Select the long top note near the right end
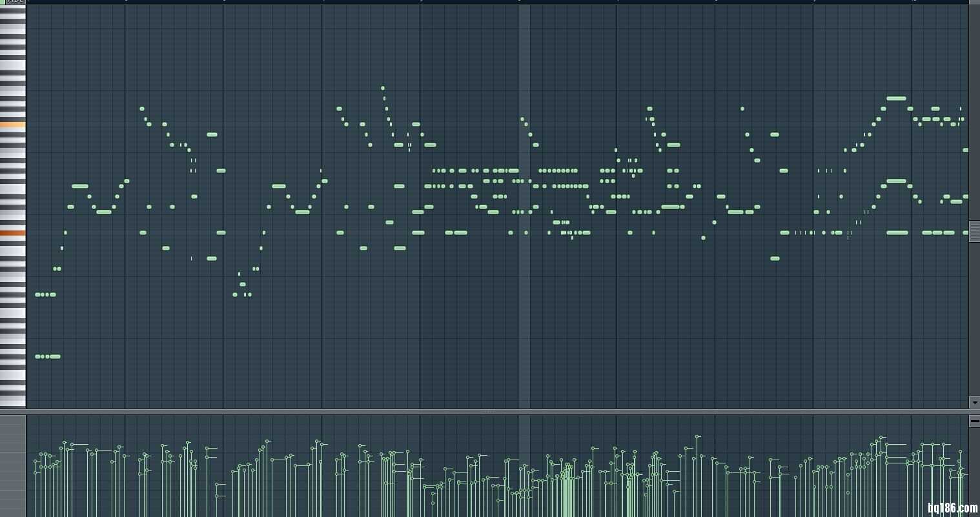The width and height of the screenshot is (980, 517). 896,98
